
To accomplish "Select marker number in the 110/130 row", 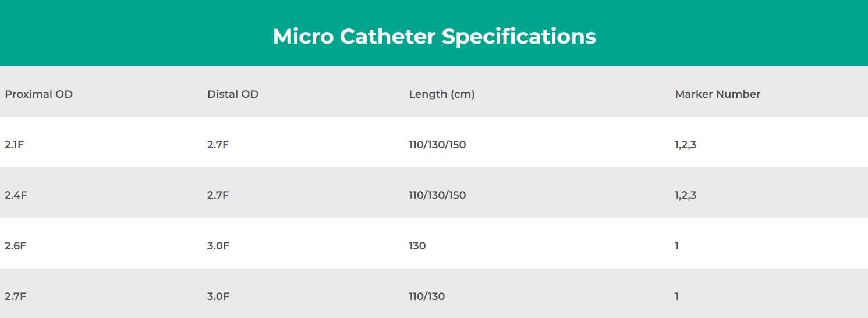I will coord(677,296).
